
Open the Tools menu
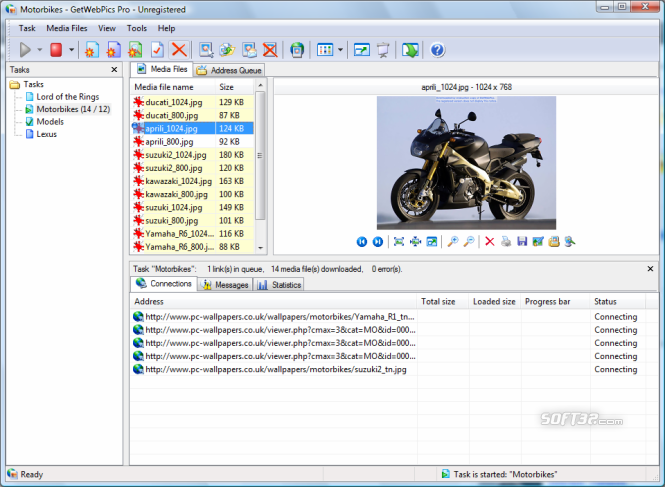pos(137,28)
